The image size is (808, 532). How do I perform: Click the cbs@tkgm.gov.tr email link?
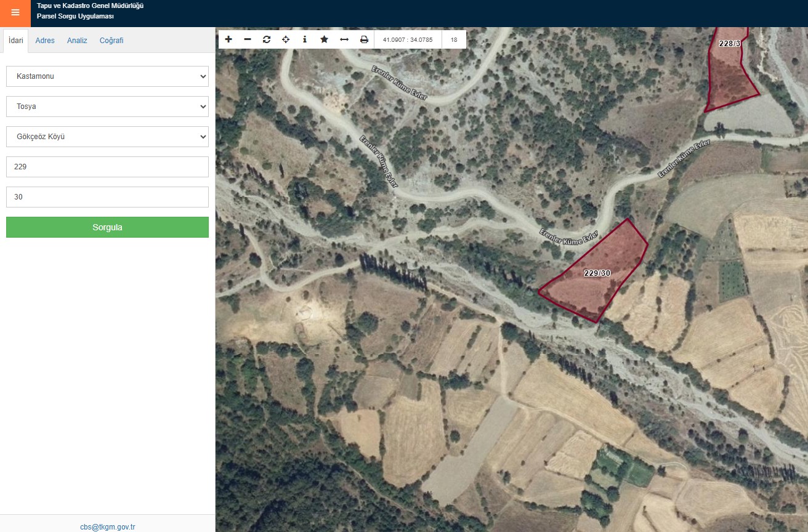tap(107, 527)
